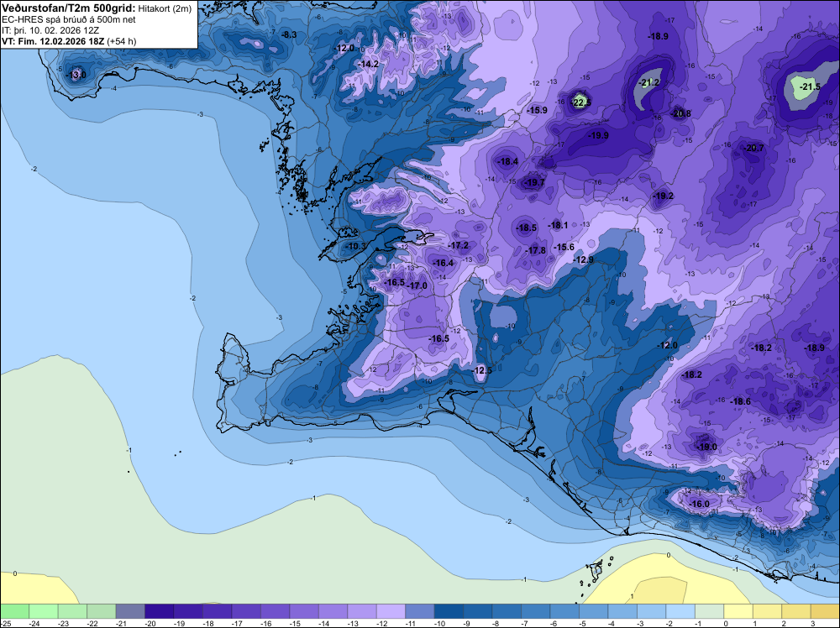Click the purple legend swatch above -16
The image size is (840, 628).
[x=275, y=611]
